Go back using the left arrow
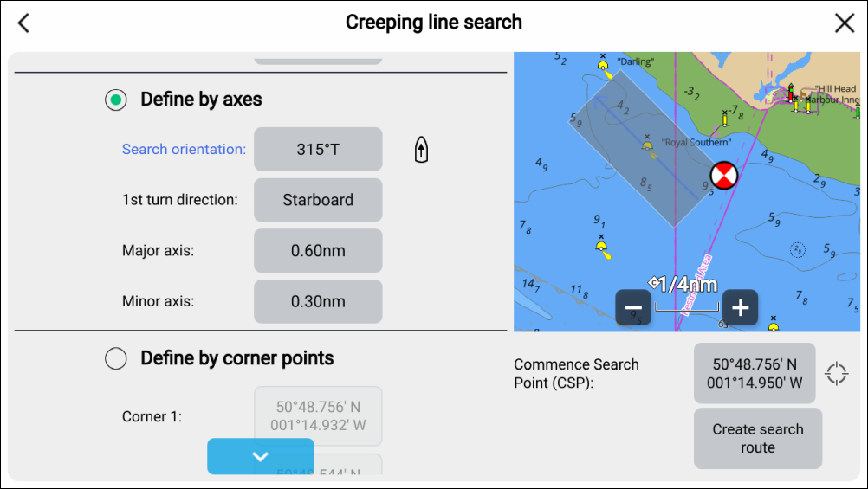 pyautogui.click(x=23, y=23)
